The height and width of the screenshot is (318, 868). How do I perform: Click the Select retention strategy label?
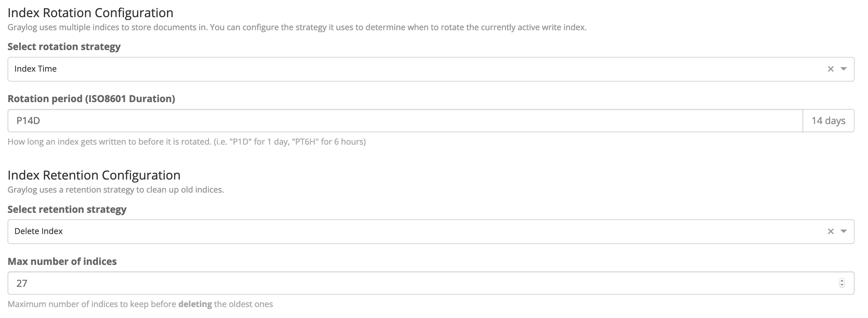click(67, 209)
